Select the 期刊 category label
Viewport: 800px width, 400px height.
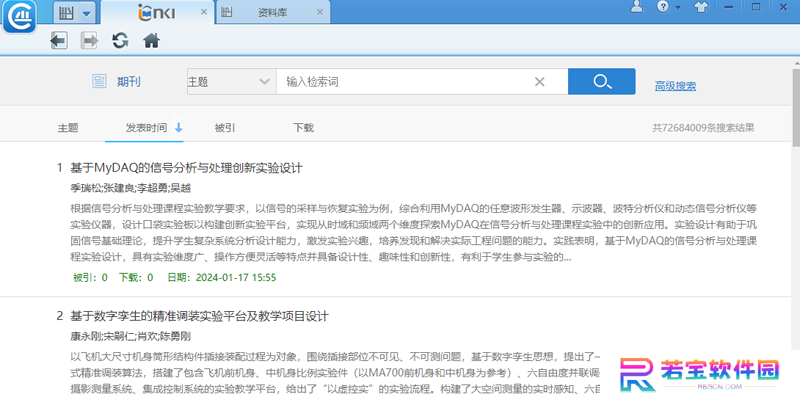coord(129,82)
